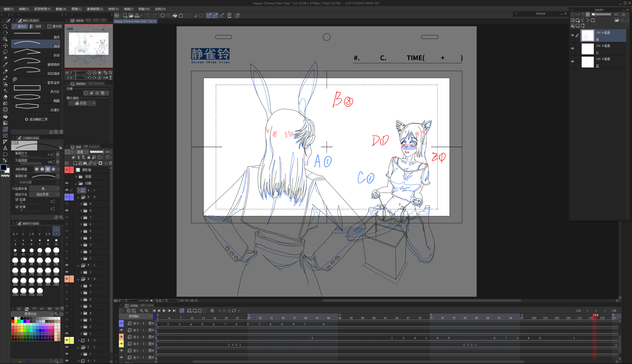Zoom in the timeline display
632x364 pixels.
[146, 311]
